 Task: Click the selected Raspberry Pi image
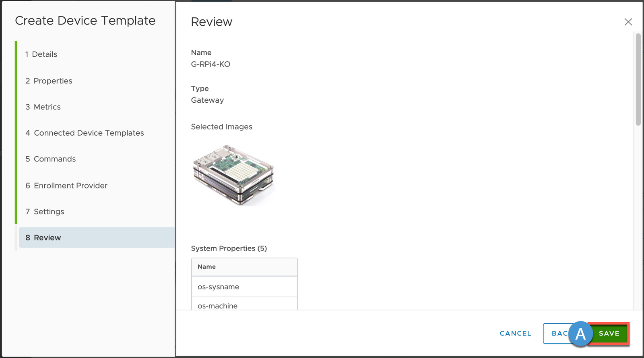coord(233,176)
